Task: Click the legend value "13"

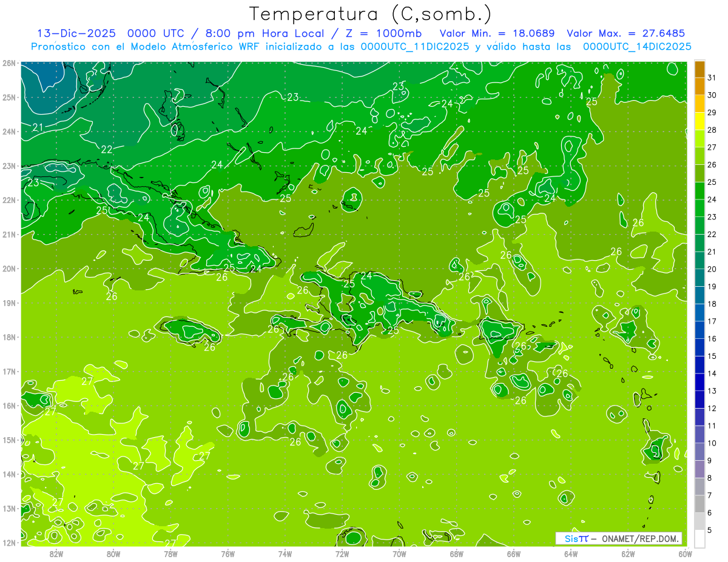Action: [x=712, y=390]
